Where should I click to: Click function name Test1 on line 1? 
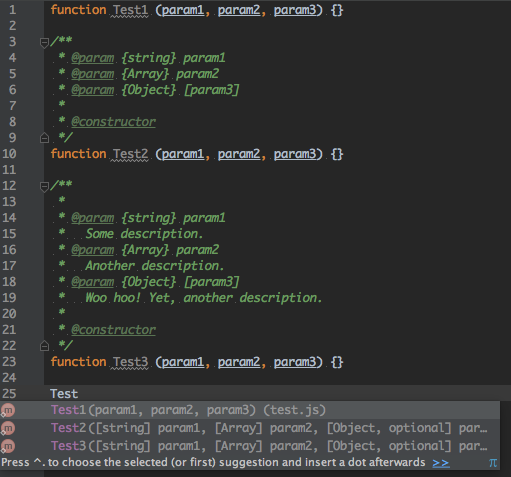130,10
